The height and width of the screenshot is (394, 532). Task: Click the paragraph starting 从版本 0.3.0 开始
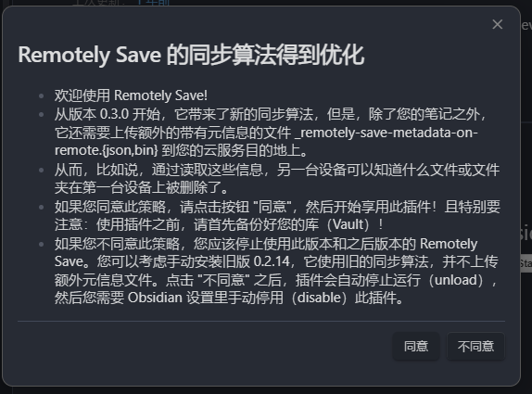click(x=272, y=133)
